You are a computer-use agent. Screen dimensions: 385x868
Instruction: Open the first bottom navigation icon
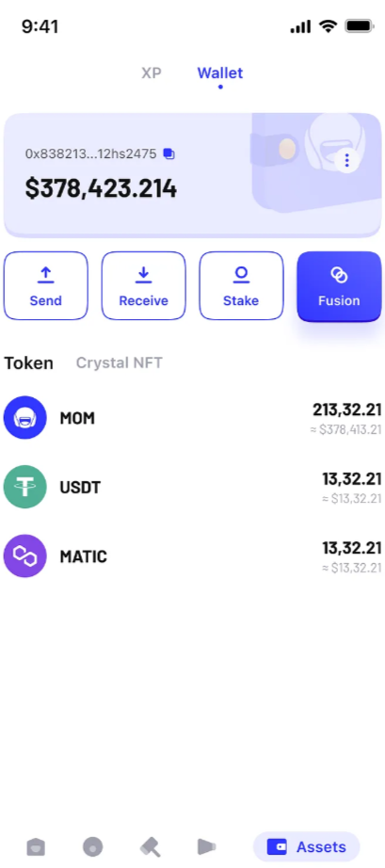[x=36, y=847]
